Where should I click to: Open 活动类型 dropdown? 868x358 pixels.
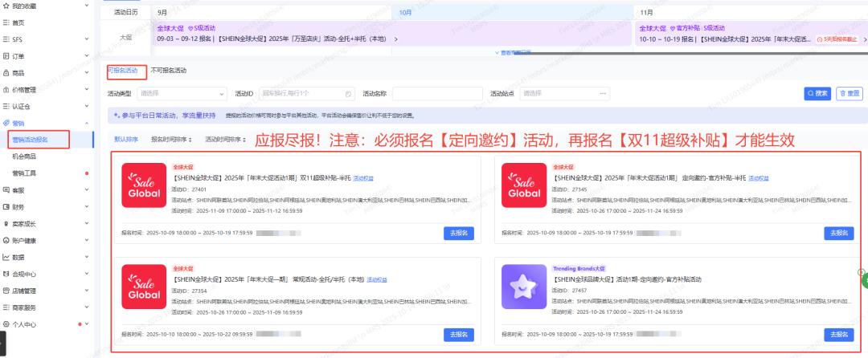[x=182, y=94]
